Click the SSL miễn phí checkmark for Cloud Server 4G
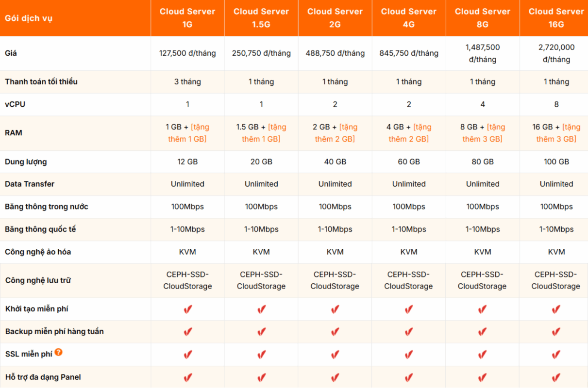The width and height of the screenshot is (588, 388). (409, 355)
